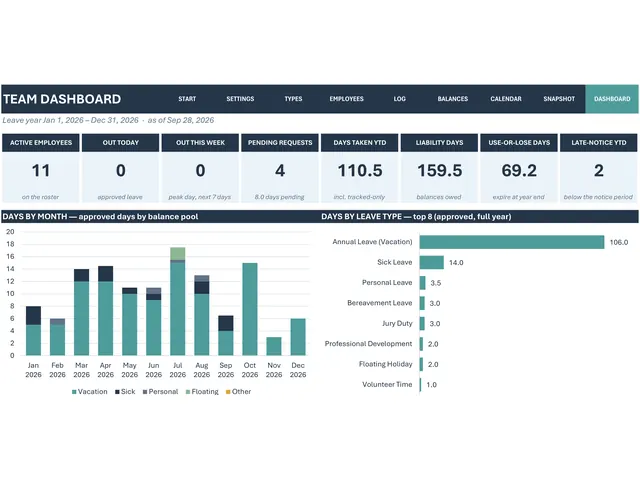Select the DAYS TAKEN YTD header

tap(360, 142)
